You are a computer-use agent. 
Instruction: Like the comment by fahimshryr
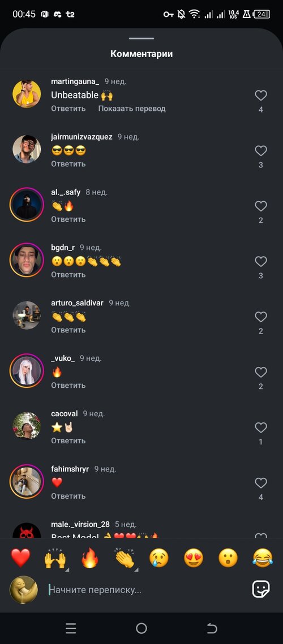(x=261, y=483)
